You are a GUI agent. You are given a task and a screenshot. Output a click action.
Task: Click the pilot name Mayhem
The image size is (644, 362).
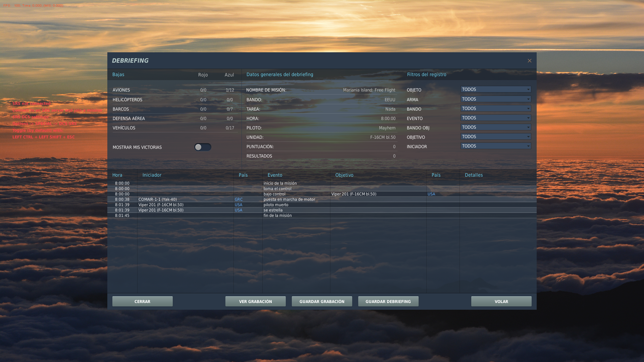point(387,128)
